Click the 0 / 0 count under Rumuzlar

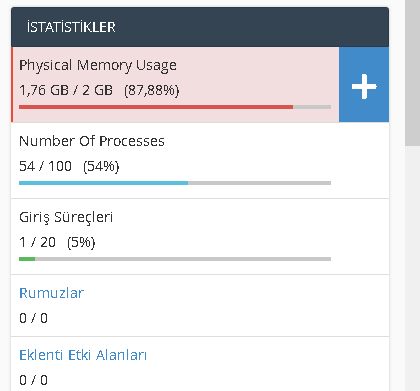pyautogui.click(x=33, y=318)
